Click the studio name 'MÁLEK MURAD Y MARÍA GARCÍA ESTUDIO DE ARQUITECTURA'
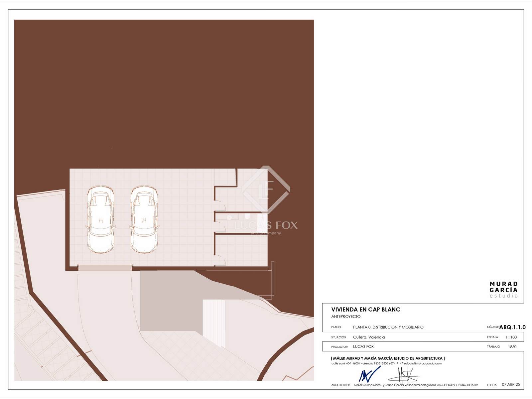 pyautogui.click(x=388, y=358)
